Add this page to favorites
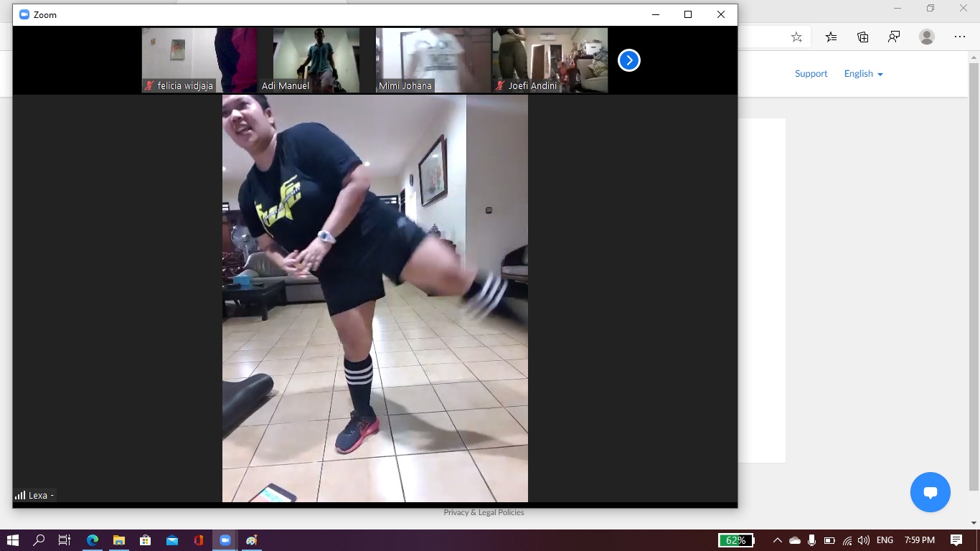 [796, 37]
